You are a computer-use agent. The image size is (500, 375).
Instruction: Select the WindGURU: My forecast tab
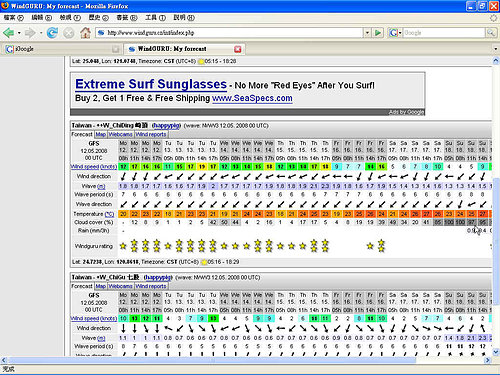184,49
